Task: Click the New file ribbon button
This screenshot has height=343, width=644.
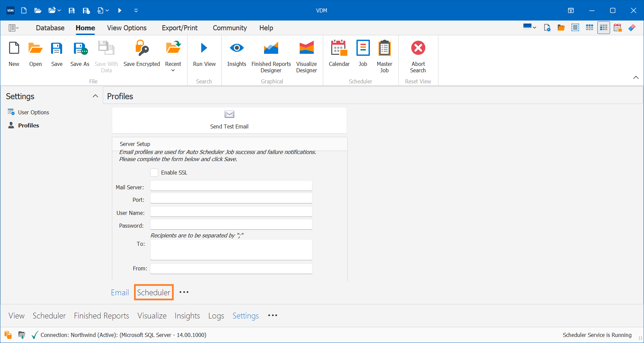Action: 14,54
